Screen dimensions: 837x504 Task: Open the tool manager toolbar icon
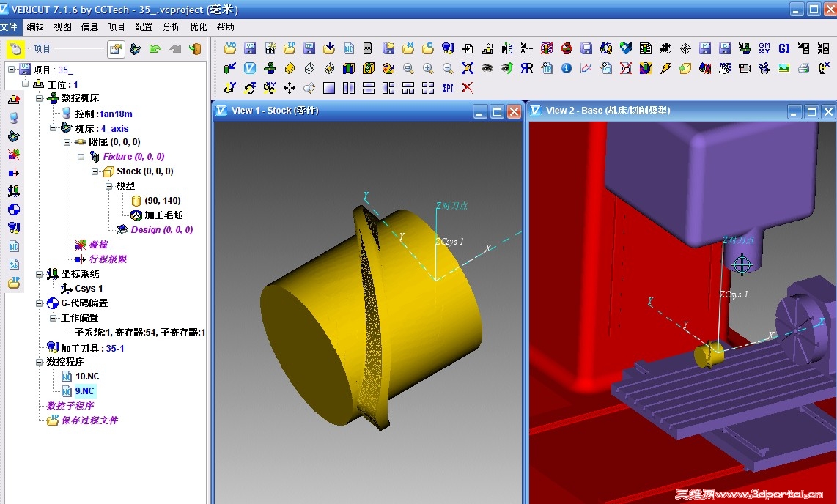pos(448,48)
